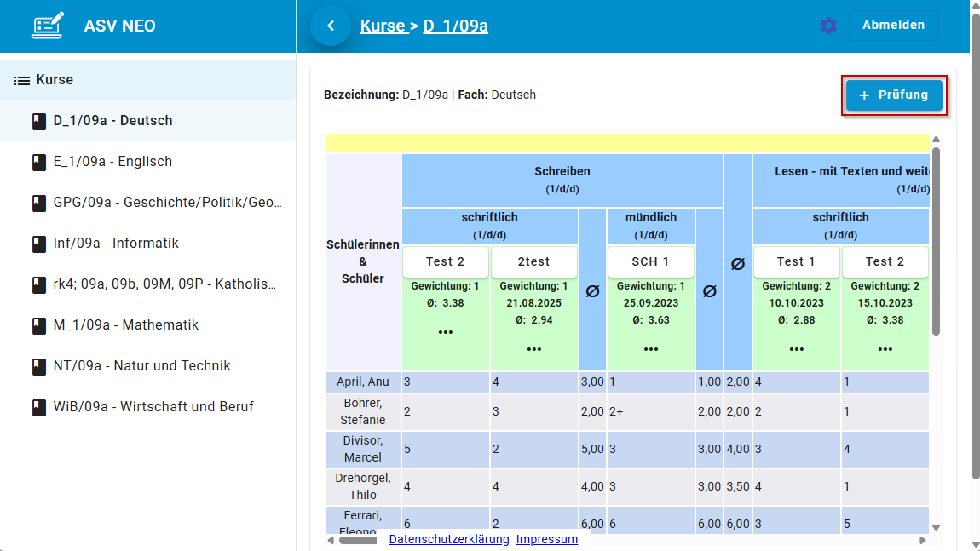This screenshot has height=551, width=980.
Task: Open the Datenschutzerklärung link
Action: point(449,539)
